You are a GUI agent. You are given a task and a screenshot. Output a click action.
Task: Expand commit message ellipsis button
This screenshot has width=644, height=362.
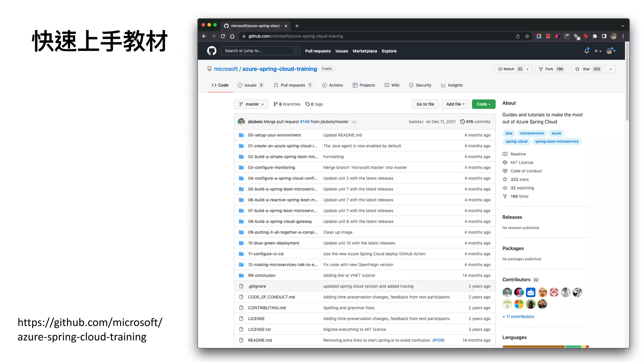[354, 122]
